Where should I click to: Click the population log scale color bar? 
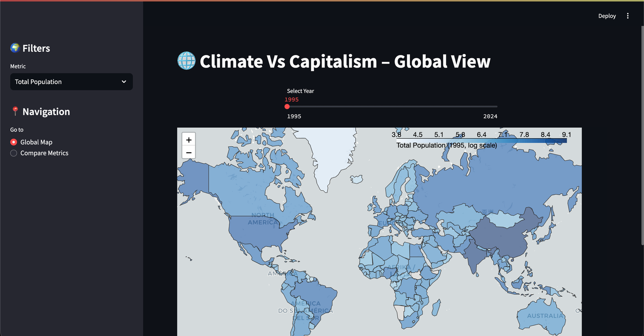pyautogui.click(x=481, y=141)
